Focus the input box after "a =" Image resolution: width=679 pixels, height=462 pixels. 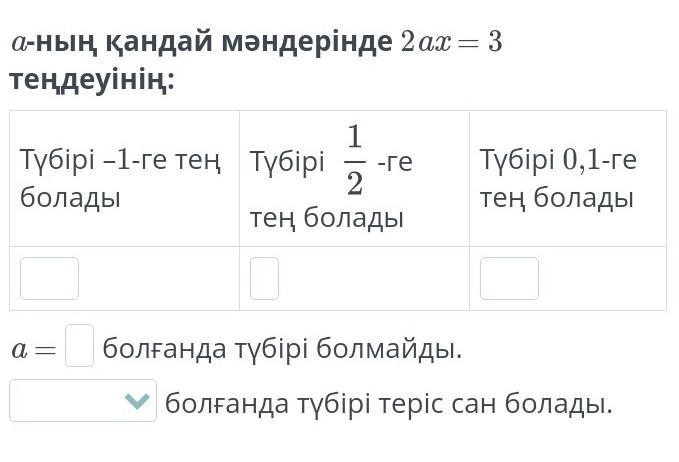pyautogui.click(x=79, y=345)
